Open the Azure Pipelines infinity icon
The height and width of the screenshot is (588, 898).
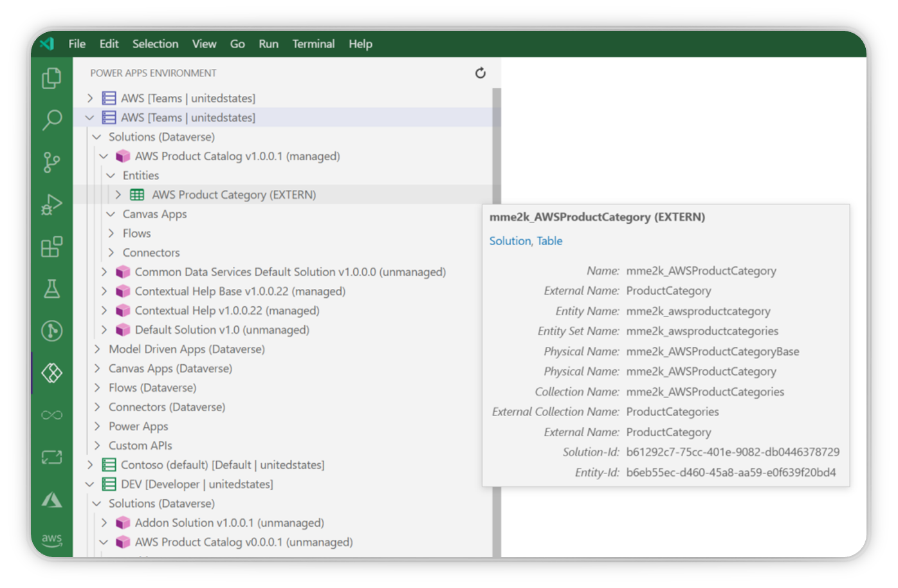[x=51, y=415]
